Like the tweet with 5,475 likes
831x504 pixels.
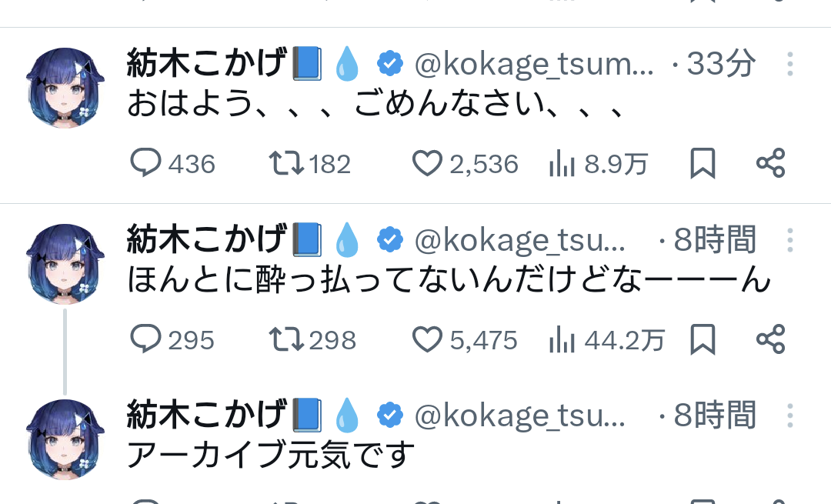pyautogui.click(x=428, y=339)
